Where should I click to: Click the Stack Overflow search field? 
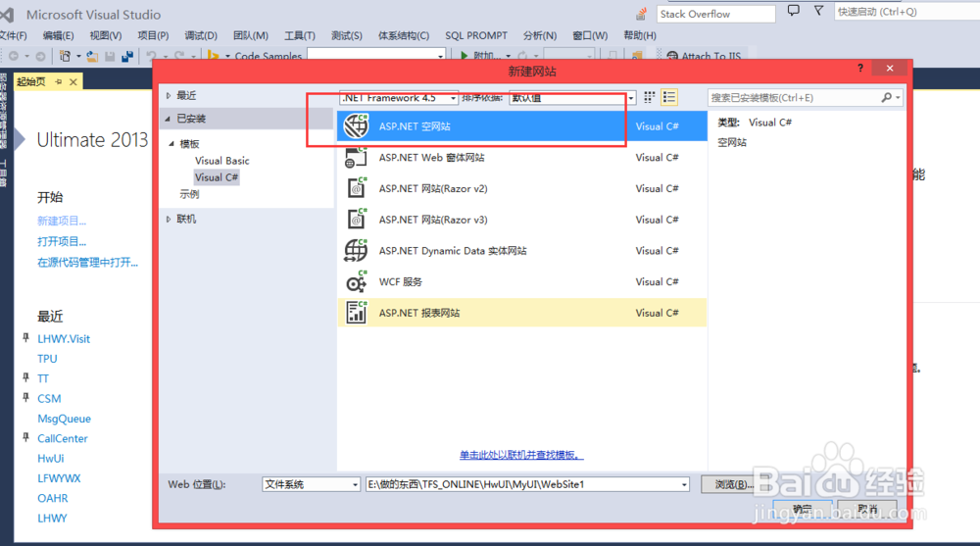[x=715, y=14]
